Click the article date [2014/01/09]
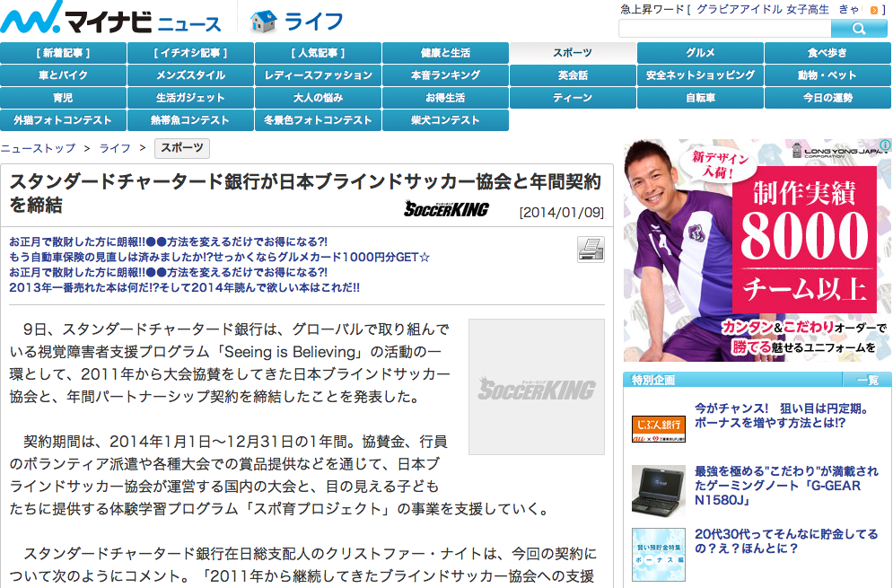Screen dimensions: 893x588 562,213
